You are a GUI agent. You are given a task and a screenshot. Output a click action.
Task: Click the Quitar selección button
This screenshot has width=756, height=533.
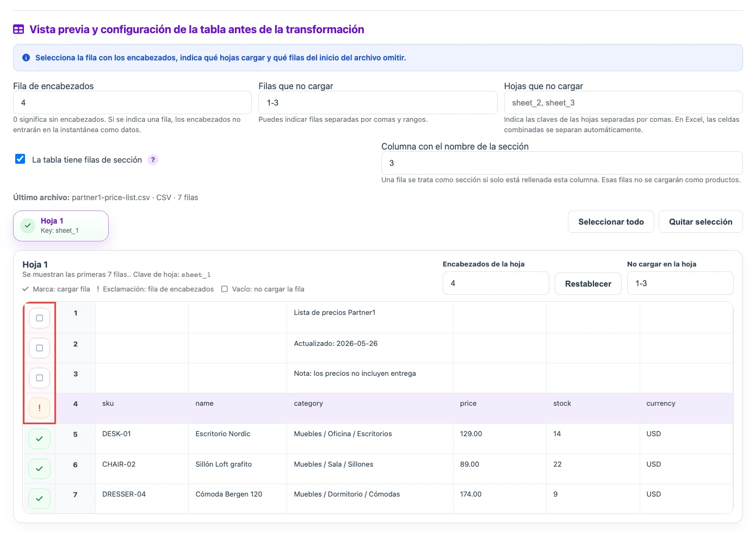701,222
